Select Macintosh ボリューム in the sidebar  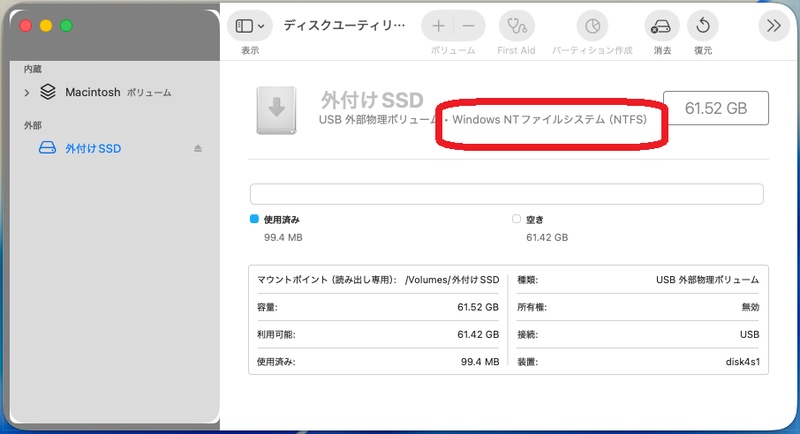pos(118,92)
